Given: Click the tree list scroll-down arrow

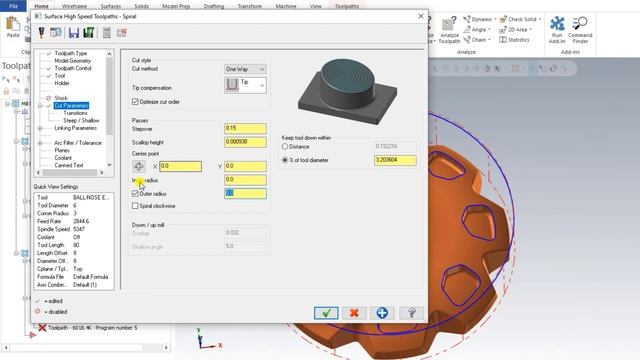Looking at the screenshot, I should point(109,165).
